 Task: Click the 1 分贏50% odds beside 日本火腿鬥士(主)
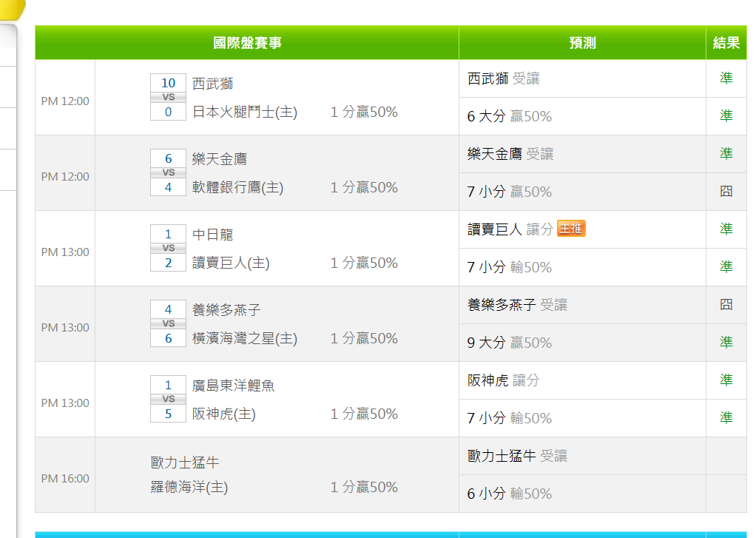[364, 112]
